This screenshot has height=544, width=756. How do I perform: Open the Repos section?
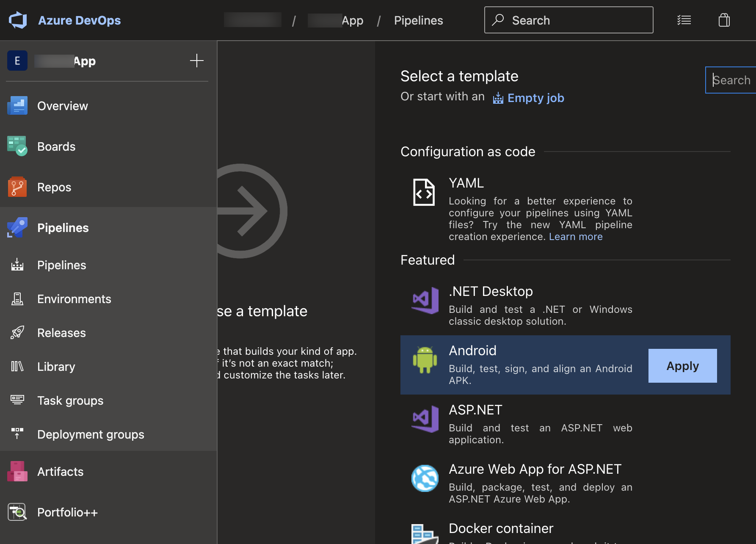tap(54, 187)
